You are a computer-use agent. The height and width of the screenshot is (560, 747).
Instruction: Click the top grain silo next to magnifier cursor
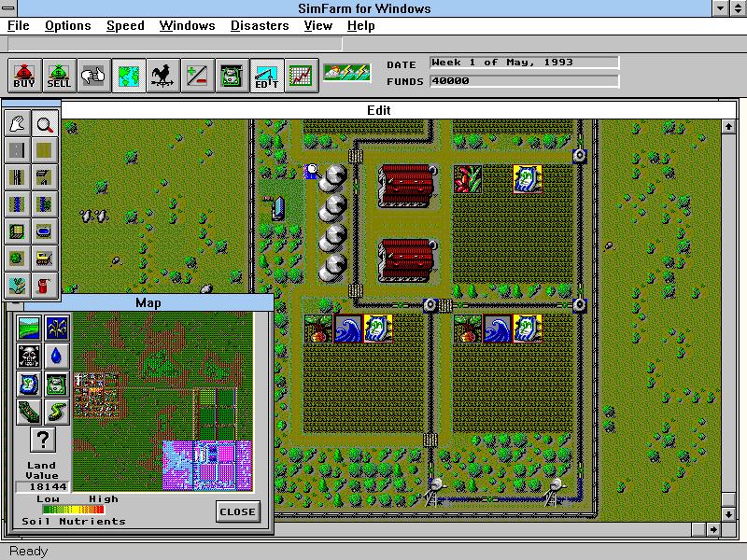[x=332, y=177]
